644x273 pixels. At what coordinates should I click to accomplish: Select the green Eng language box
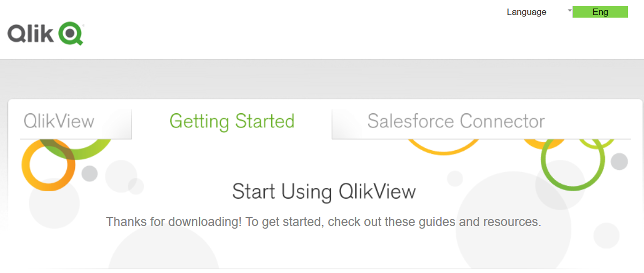tap(600, 12)
